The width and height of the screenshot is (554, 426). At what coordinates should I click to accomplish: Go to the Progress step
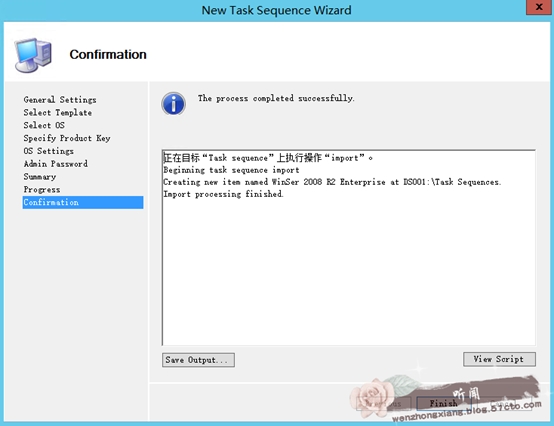tap(42, 189)
